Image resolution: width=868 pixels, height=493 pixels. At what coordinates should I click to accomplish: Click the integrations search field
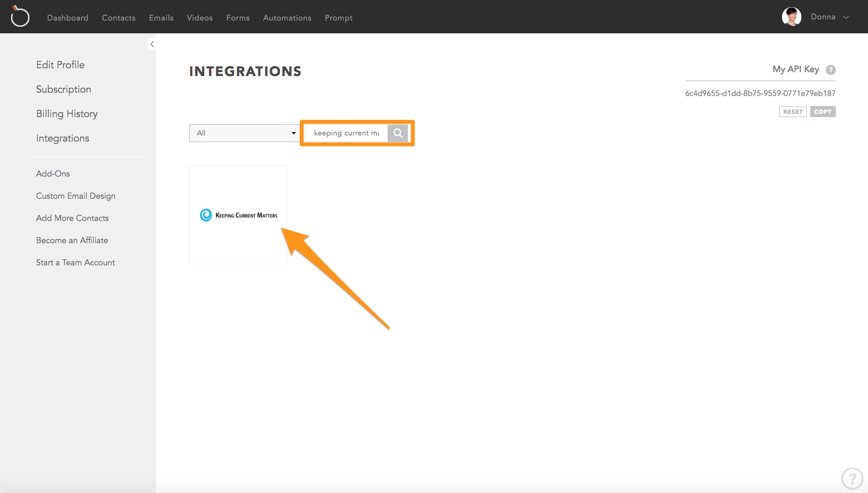point(346,133)
